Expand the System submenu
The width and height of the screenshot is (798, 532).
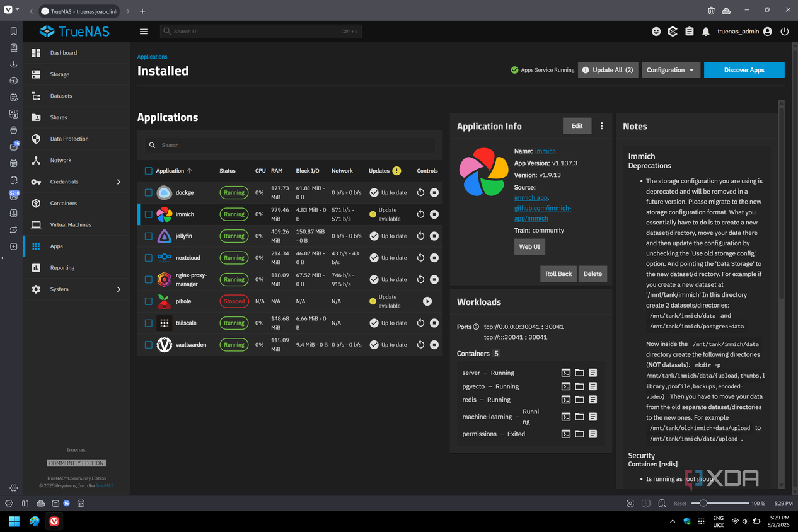click(x=119, y=289)
